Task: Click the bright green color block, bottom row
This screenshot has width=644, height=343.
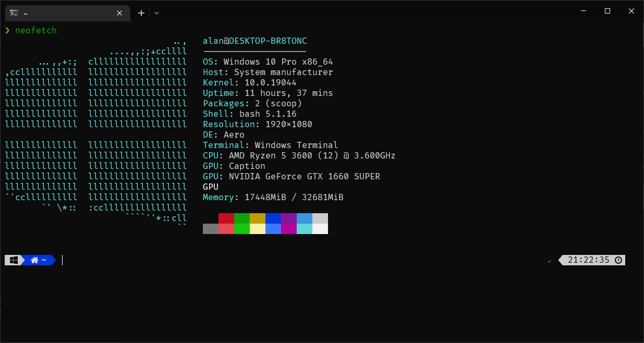Action: (x=242, y=229)
